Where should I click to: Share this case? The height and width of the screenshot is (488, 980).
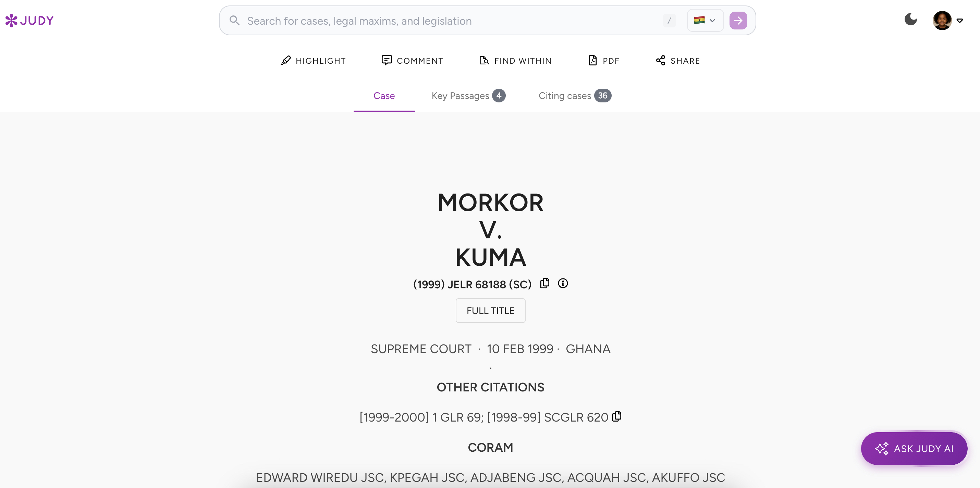(677, 61)
